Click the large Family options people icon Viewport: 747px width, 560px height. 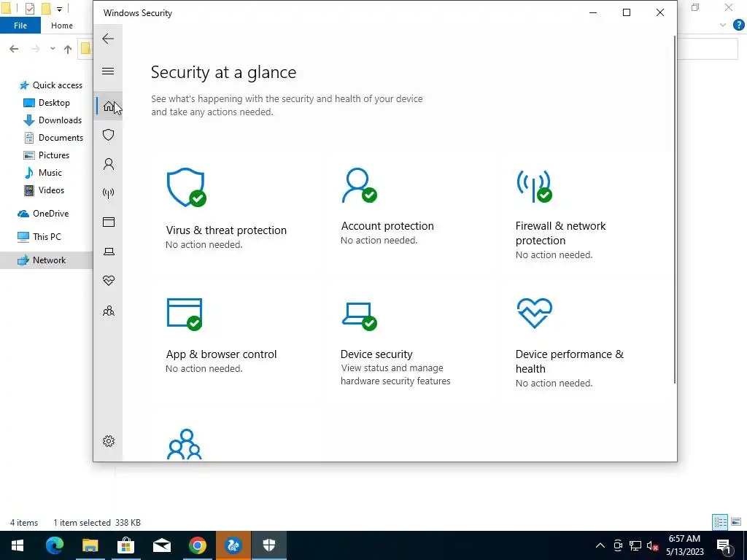tap(185, 445)
